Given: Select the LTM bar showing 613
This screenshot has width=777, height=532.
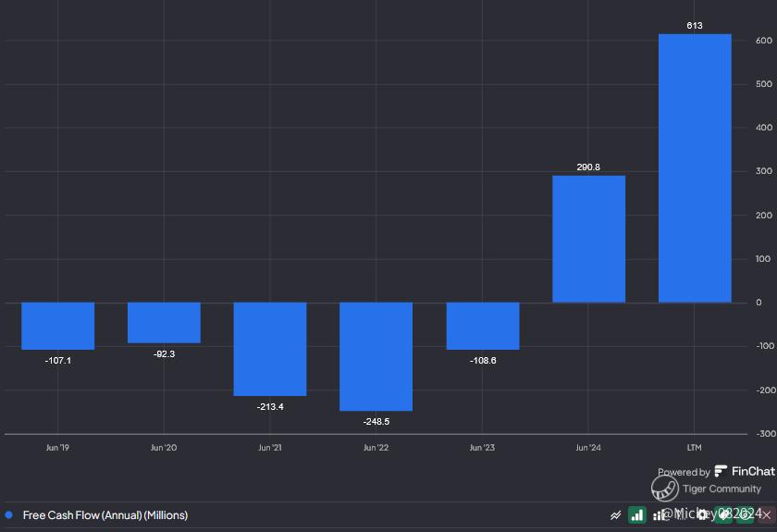Looking at the screenshot, I should pos(695,168).
